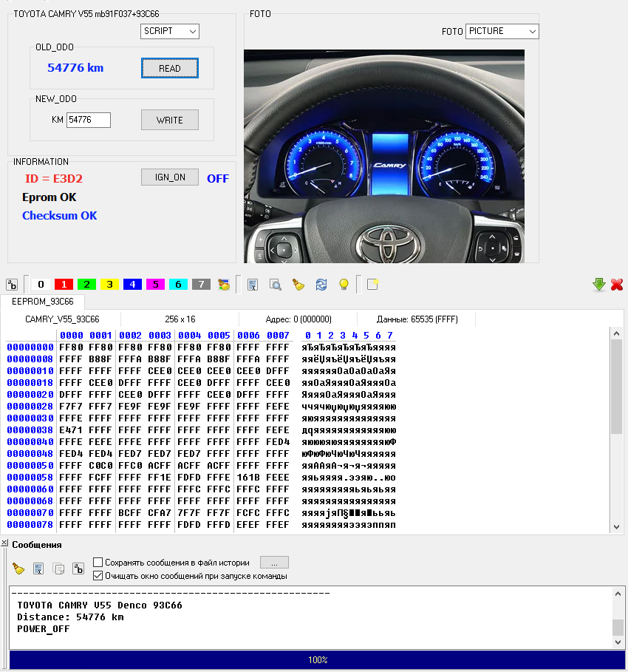The height and width of the screenshot is (672, 628).
Task: Click the copy messages icon
Action: pyautogui.click(x=58, y=569)
